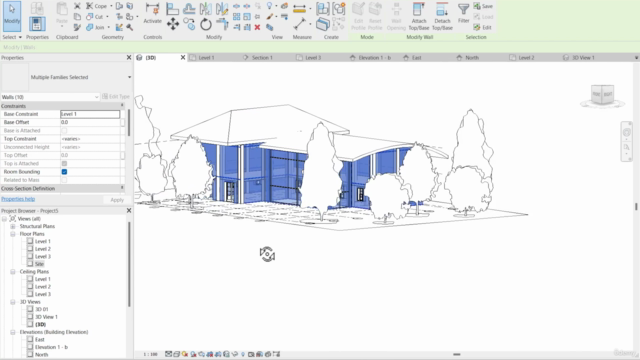The image size is (640, 360).
Task: Edit the selection set
Action: (x=483, y=27)
